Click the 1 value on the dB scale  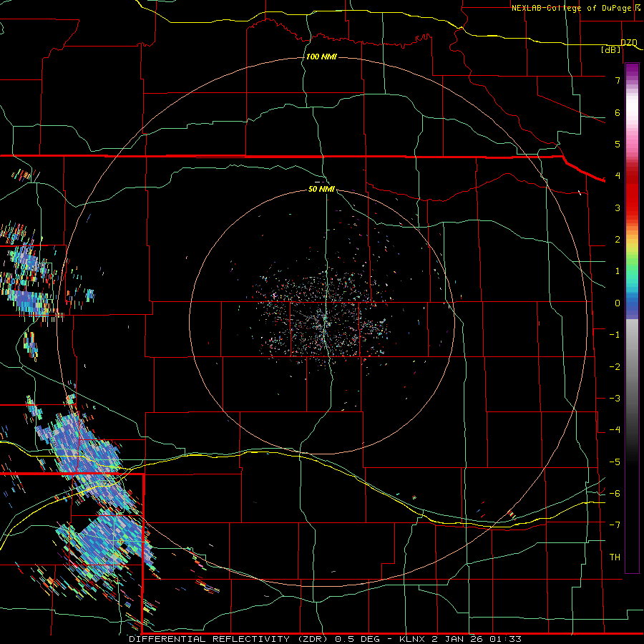pos(618,271)
